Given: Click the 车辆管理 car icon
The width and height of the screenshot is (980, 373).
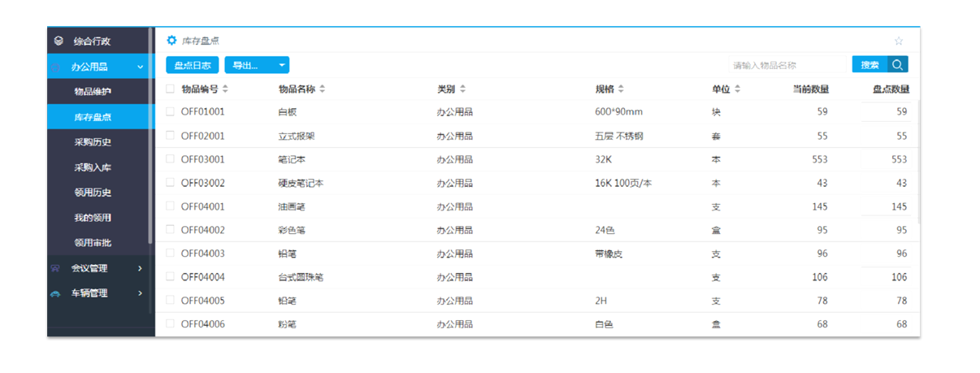Looking at the screenshot, I should tap(56, 293).
